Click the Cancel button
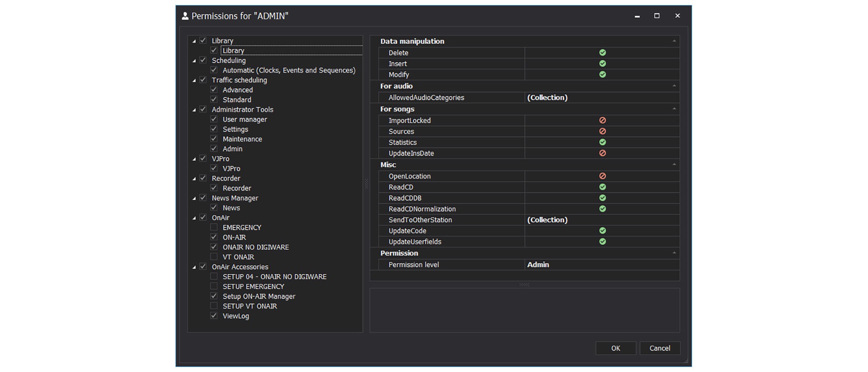The height and width of the screenshot is (372, 868). click(x=660, y=348)
